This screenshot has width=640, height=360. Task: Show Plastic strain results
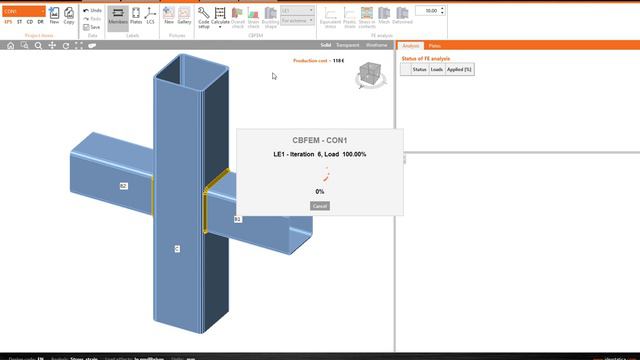(x=350, y=18)
